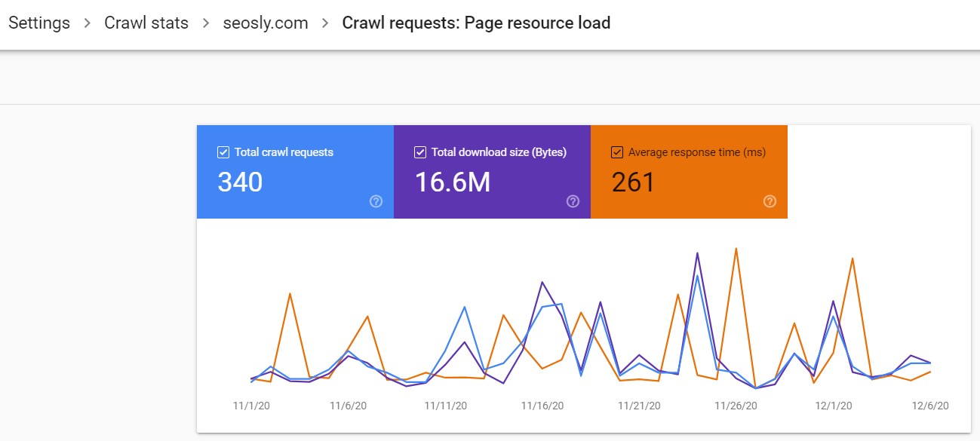Click the 340 crawl requests value

tap(238, 182)
